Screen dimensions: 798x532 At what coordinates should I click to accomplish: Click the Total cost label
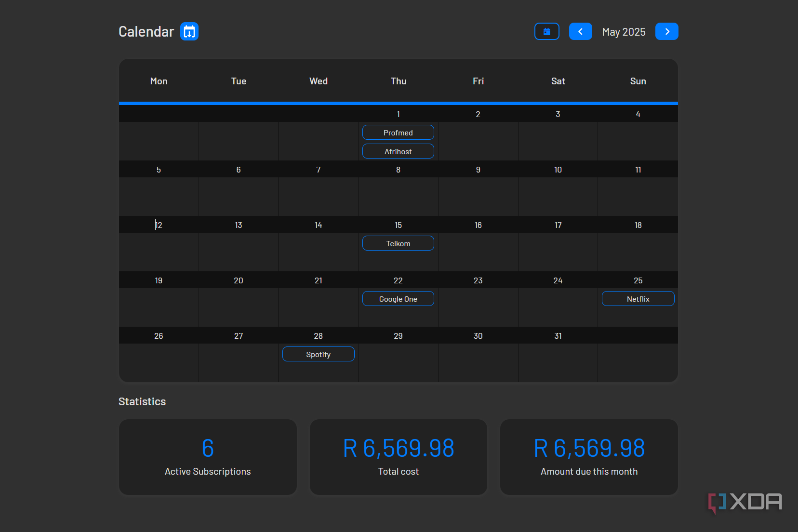click(x=399, y=471)
